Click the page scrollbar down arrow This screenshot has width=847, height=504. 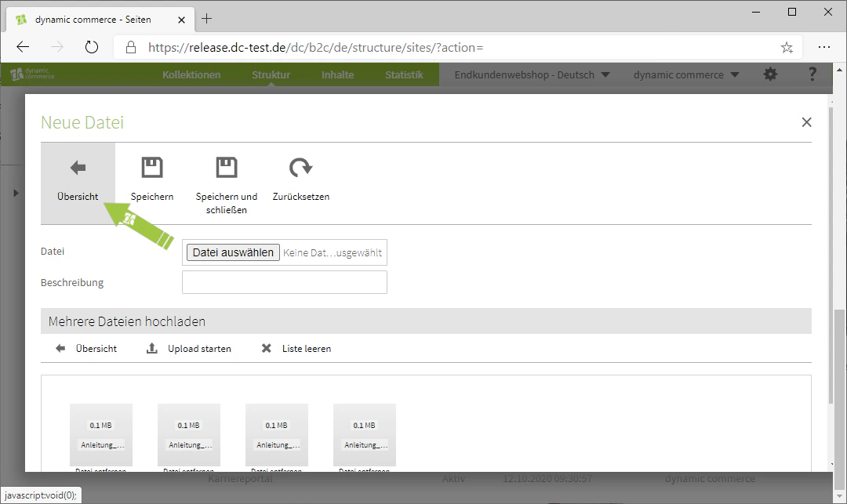pyautogui.click(x=839, y=496)
